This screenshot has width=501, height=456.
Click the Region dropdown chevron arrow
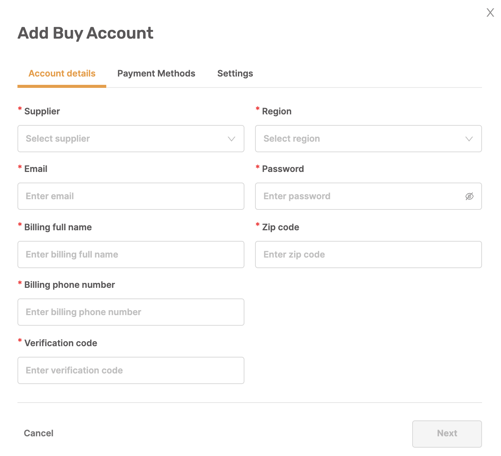[469, 139]
